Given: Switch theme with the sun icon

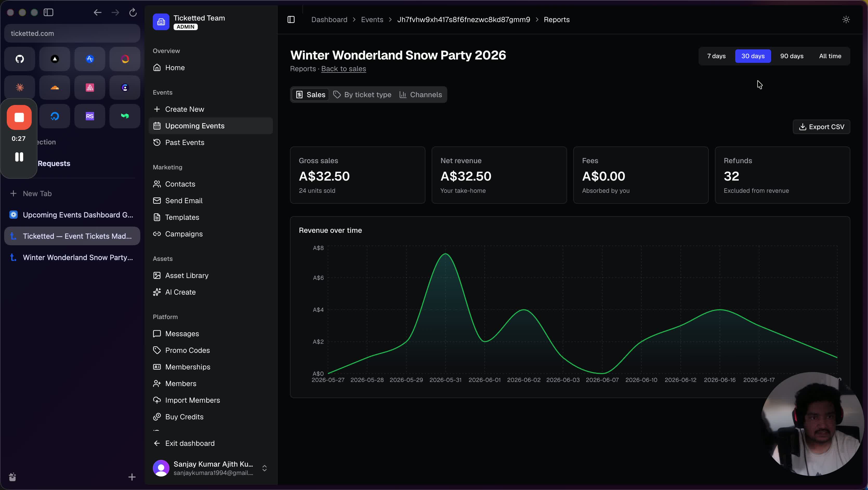Looking at the screenshot, I should (x=846, y=19).
